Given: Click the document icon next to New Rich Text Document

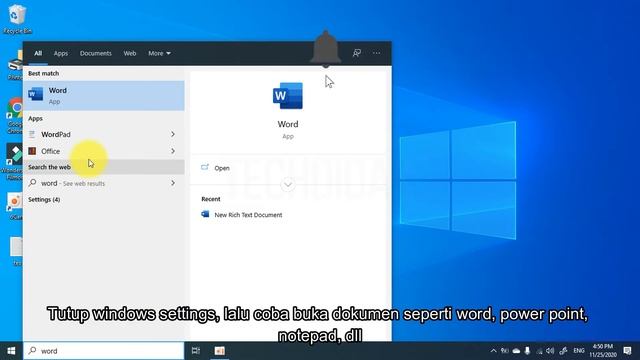Looking at the screenshot, I should (x=205, y=214).
